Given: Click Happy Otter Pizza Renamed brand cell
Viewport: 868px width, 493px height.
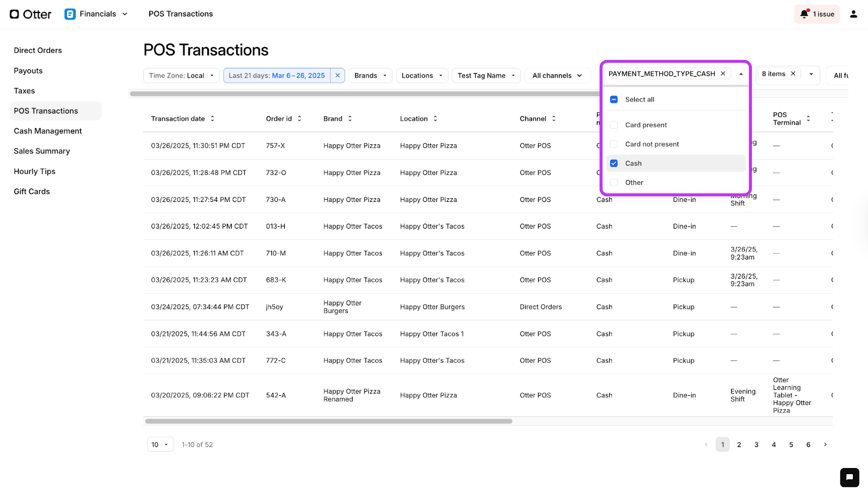Looking at the screenshot, I should pyautogui.click(x=352, y=395).
